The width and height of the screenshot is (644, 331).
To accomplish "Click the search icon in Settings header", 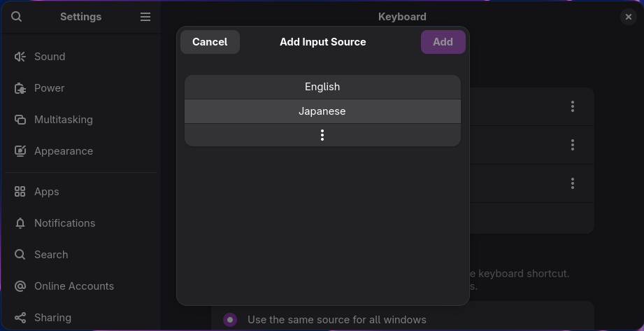I will coord(17,17).
